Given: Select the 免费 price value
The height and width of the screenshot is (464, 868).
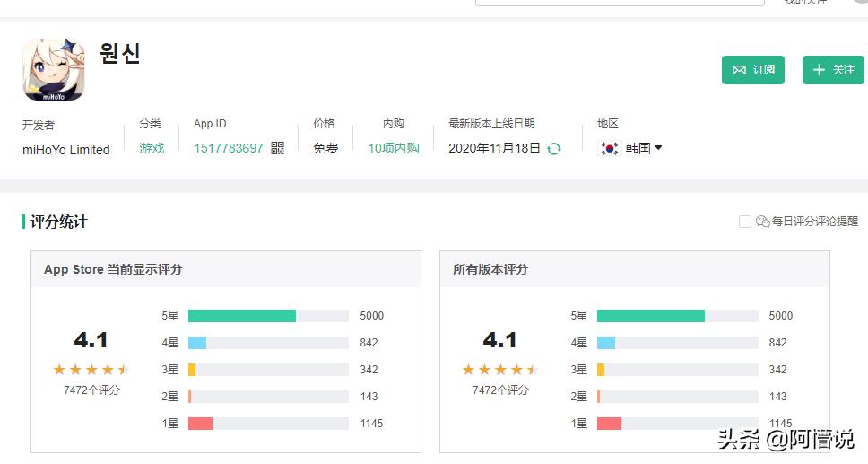Looking at the screenshot, I should [x=325, y=148].
